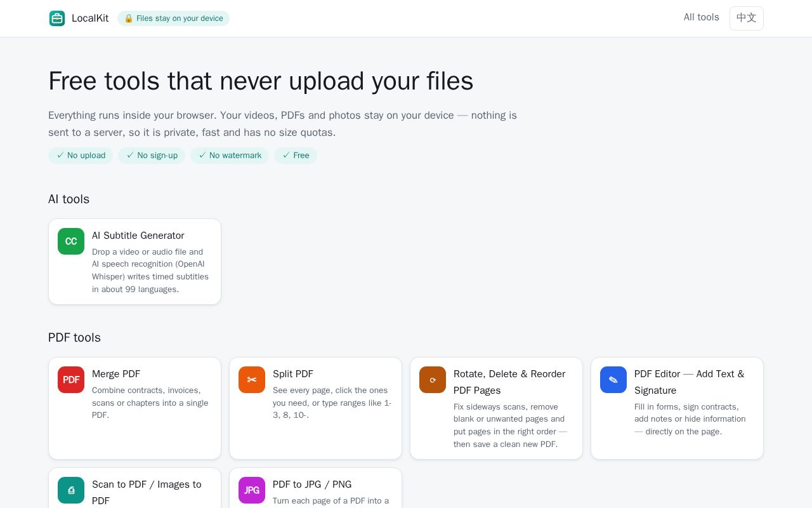Click the green CC subtitle generator icon

(x=71, y=241)
